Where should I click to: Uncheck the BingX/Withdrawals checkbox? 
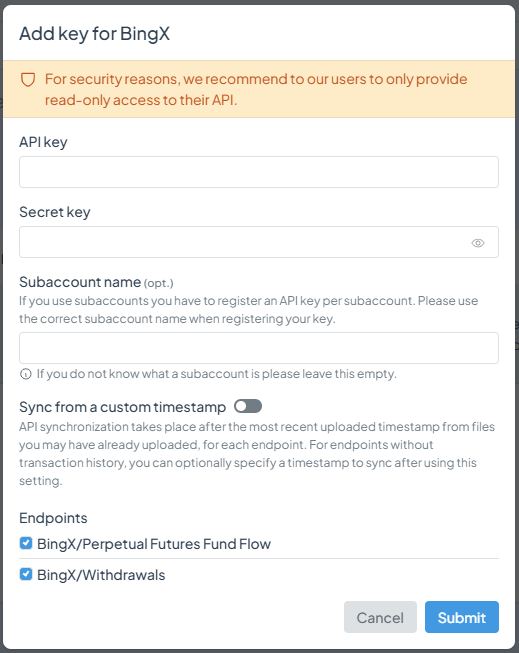[x=26, y=574]
